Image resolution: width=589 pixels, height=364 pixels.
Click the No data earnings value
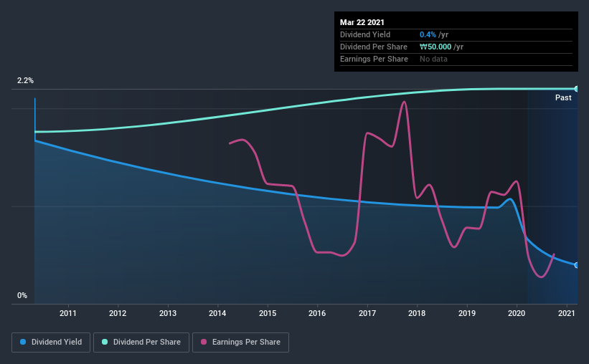(x=433, y=59)
